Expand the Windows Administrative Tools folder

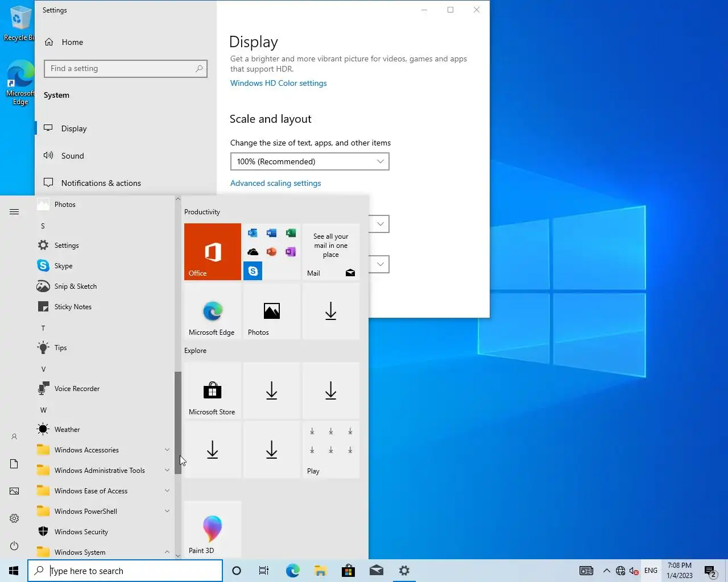click(x=104, y=471)
